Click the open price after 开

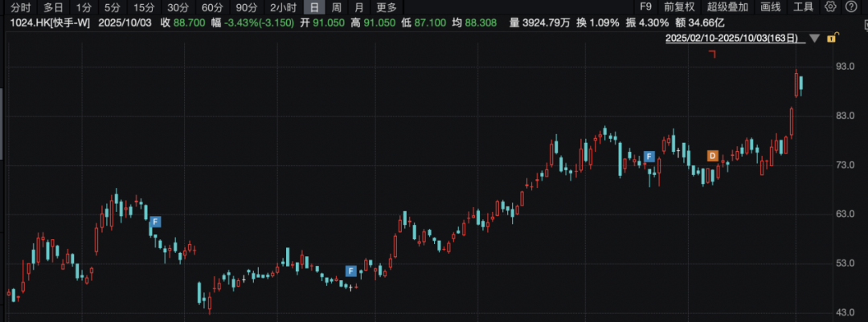pos(327,22)
